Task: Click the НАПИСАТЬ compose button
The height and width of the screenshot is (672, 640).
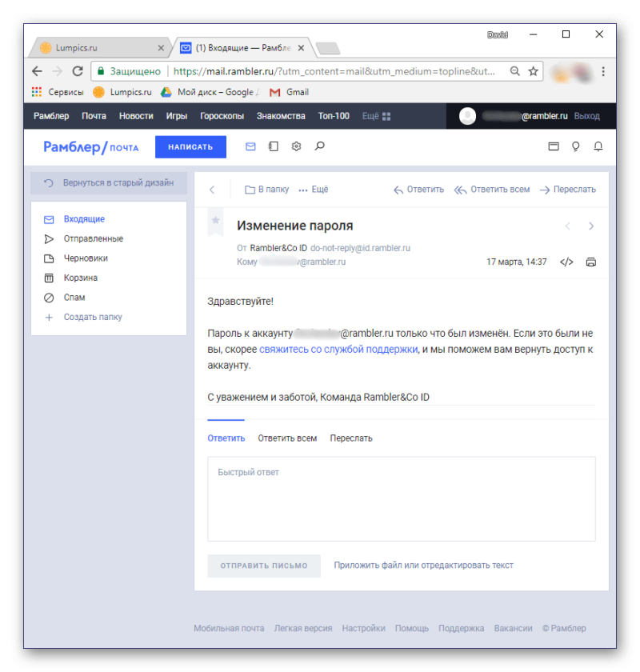Action: point(190,147)
